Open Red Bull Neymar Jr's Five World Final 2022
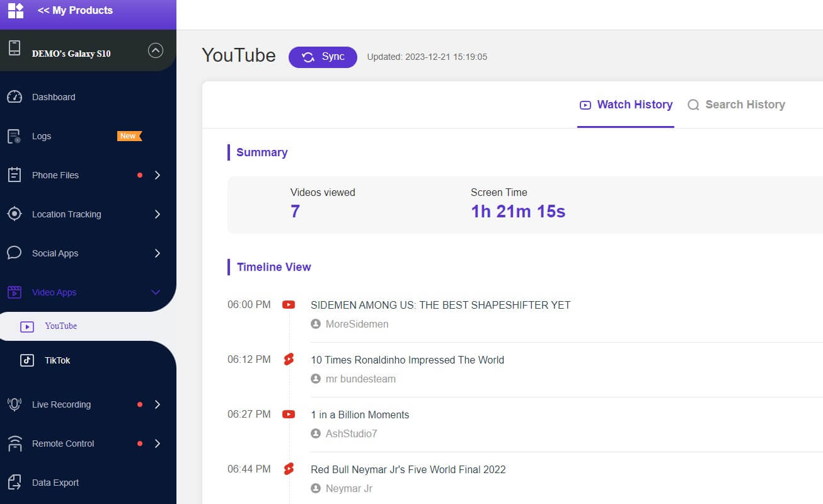Image resolution: width=823 pixels, height=504 pixels. tap(408, 469)
